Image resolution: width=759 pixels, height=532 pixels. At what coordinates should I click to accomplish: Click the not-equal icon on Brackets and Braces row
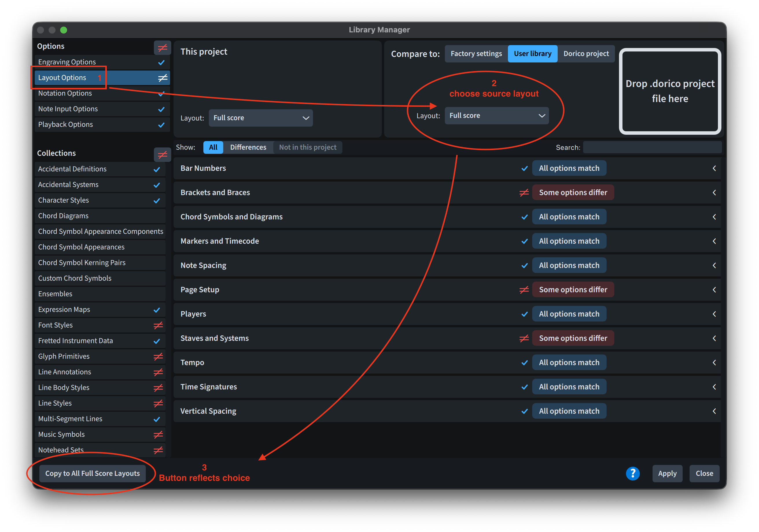(524, 192)
